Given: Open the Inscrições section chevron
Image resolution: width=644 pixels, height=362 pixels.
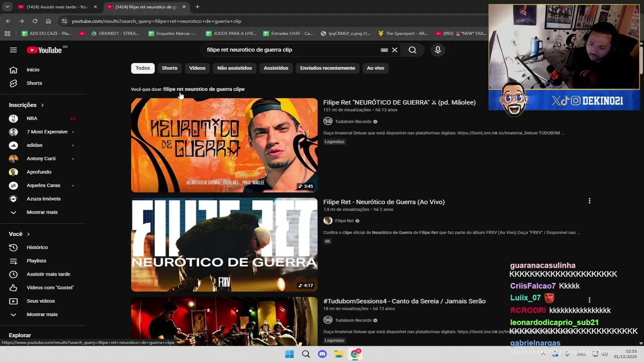Looking at the screenshot, I should (42, 105).
